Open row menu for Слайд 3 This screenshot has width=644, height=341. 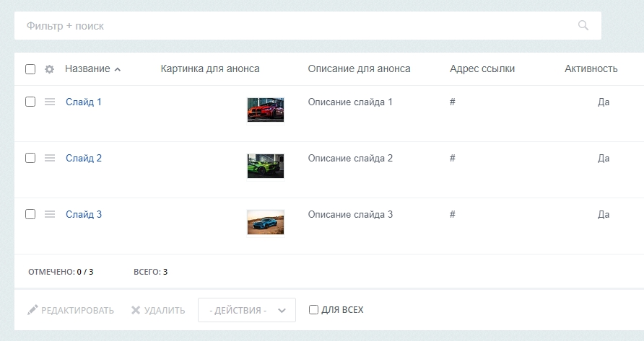pos(50,214)
